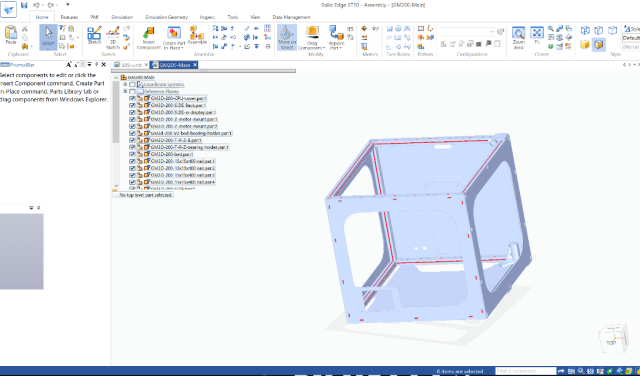The image size is (640, 376).
Task: Check the Coordinate Systems checkbox
Action: pyautogui.click(x=132, y=85)
